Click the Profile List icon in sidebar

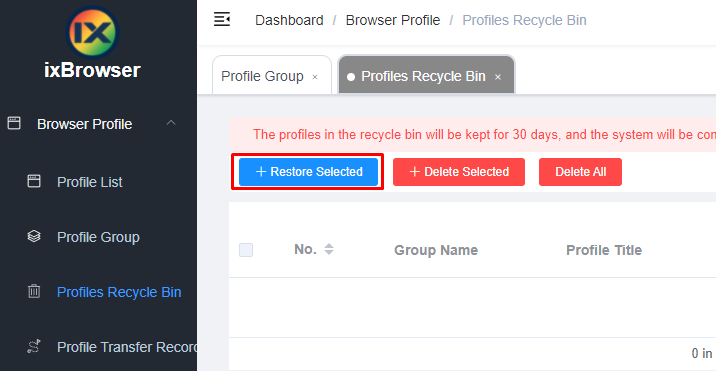click(34, 181)
